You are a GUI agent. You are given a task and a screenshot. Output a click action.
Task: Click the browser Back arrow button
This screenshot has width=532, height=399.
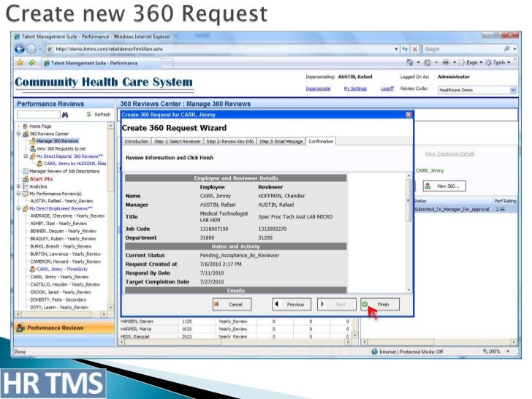pos(19,49)
